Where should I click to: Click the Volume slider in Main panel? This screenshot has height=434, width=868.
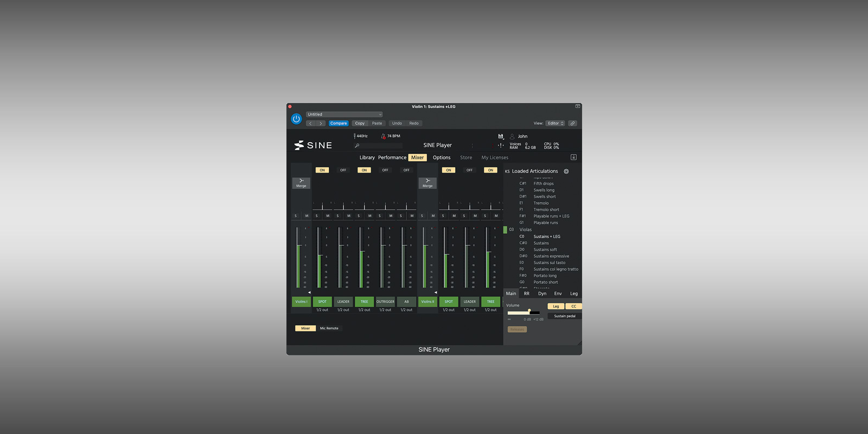524,312
